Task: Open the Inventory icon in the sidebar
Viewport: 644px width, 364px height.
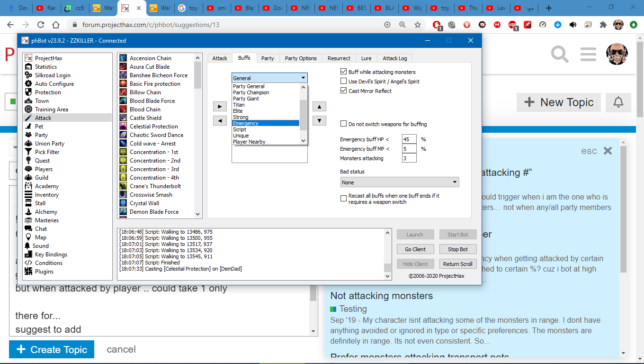Action: (28, 195)
